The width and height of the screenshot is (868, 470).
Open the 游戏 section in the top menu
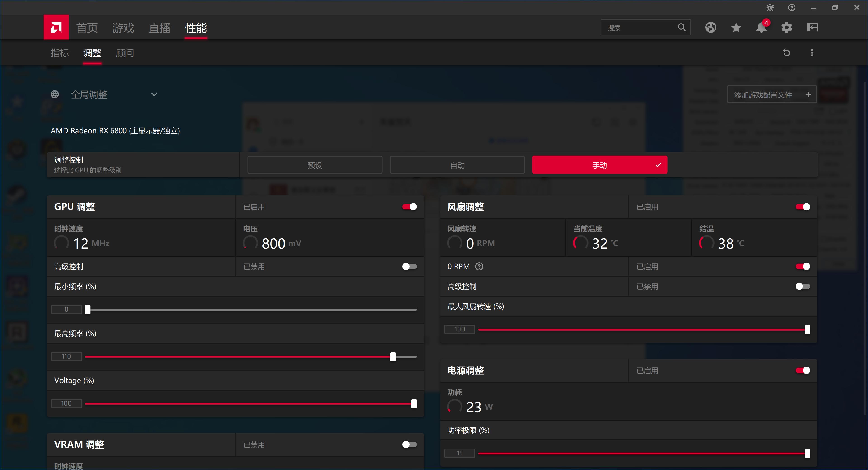point(123,28)
